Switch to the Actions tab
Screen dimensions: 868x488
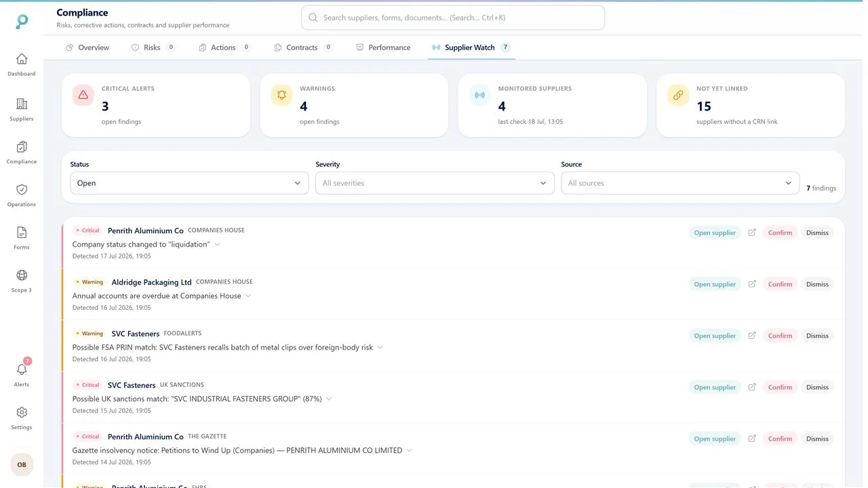tap(224, 47)
